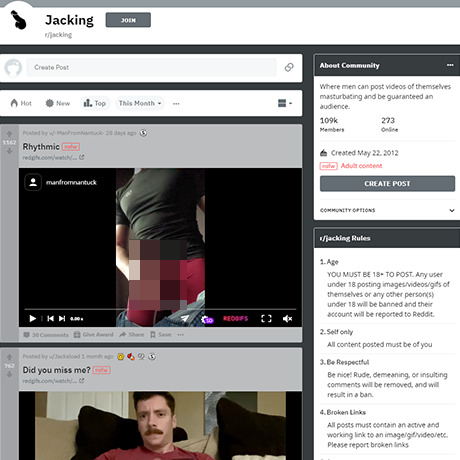Sort posts by Hot
The width and height of the screenshot is (460, 460).
pyautogui.click(x=21, y=103)
